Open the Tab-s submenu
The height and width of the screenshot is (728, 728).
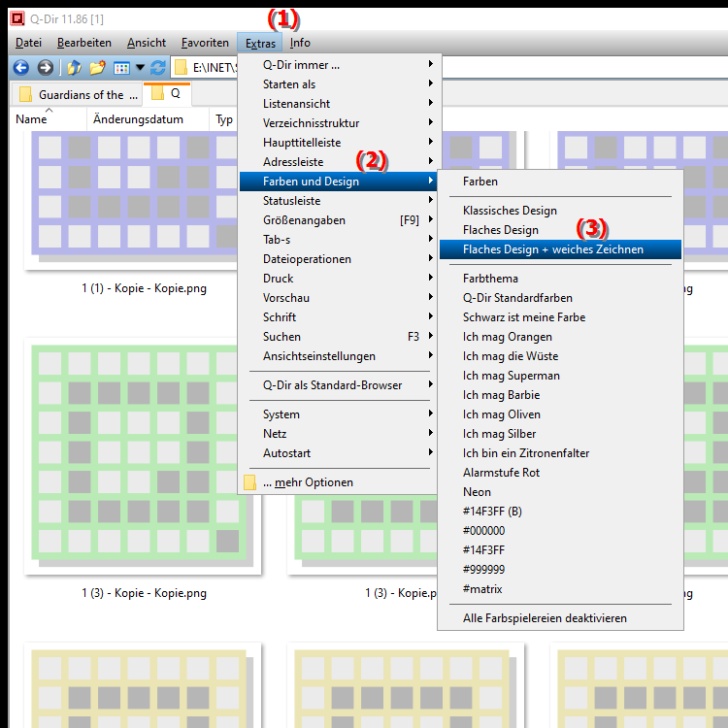(338, 240)
